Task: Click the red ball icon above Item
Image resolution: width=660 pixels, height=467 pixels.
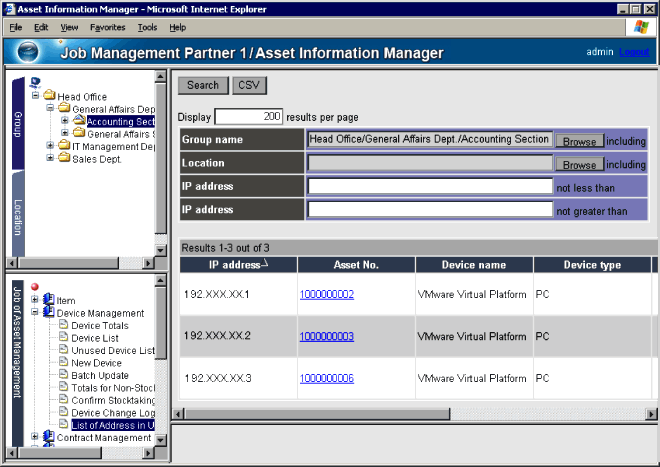Action: [x=35, y=287]
